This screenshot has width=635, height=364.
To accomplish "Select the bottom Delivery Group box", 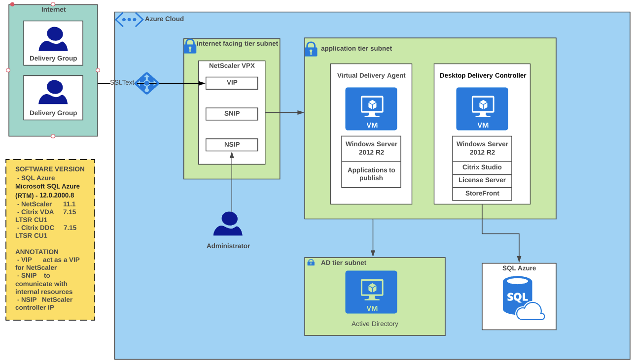I will [x=53, y=98].
